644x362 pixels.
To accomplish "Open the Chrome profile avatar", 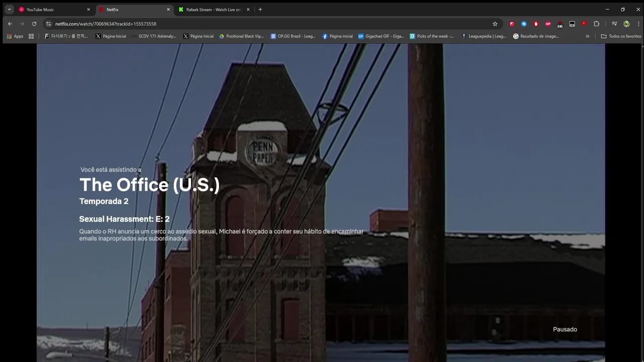I will 626,24.
